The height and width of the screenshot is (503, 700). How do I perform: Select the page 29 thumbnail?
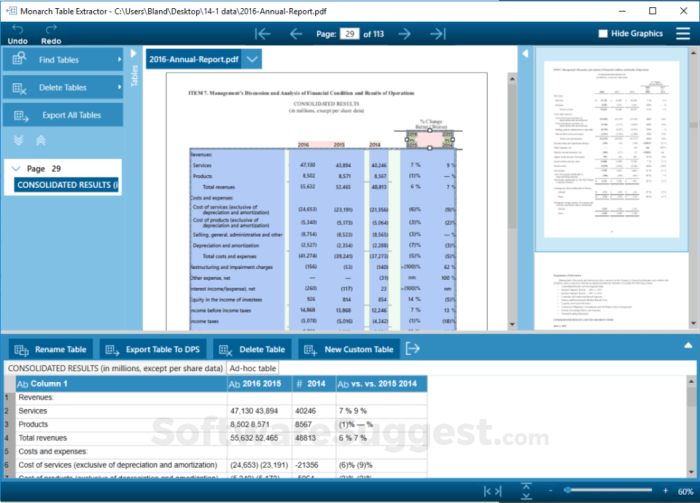611,150
